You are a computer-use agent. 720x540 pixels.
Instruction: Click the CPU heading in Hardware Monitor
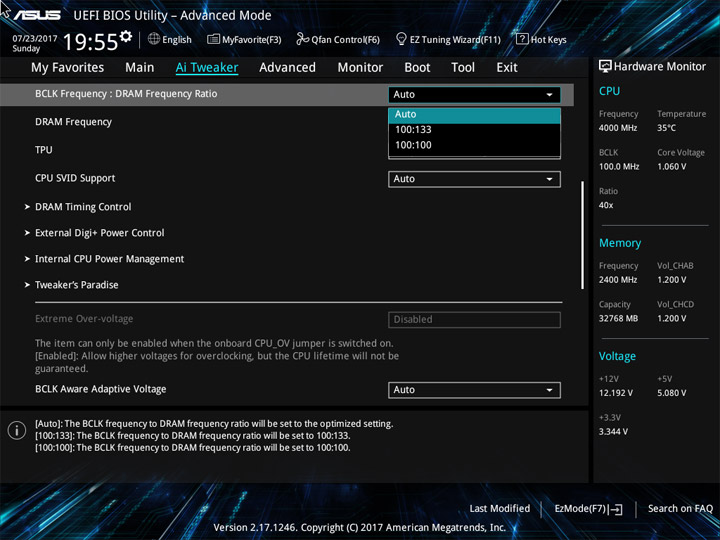(609, 91)
